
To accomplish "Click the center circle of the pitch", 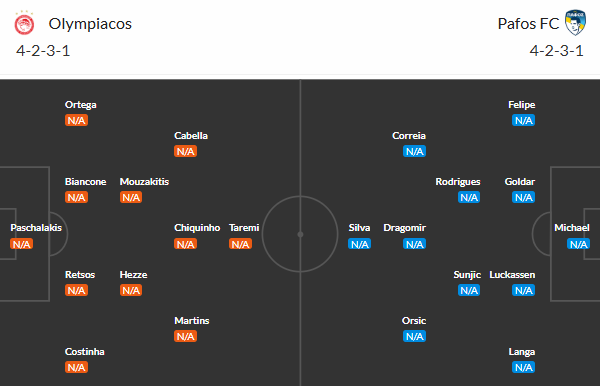I will pos(300,234).
